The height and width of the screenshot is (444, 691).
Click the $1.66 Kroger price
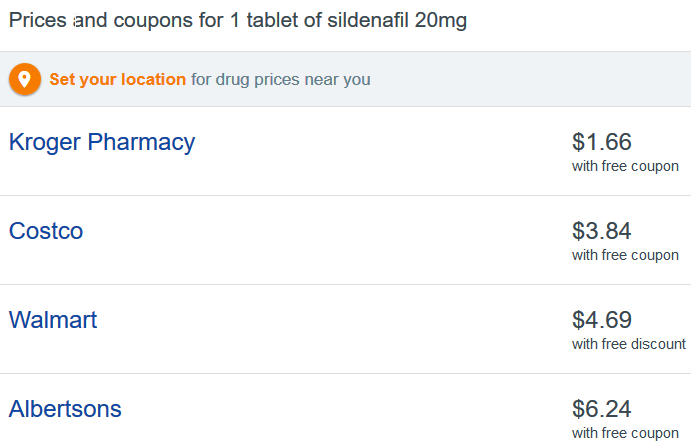[x=602, y=142]
